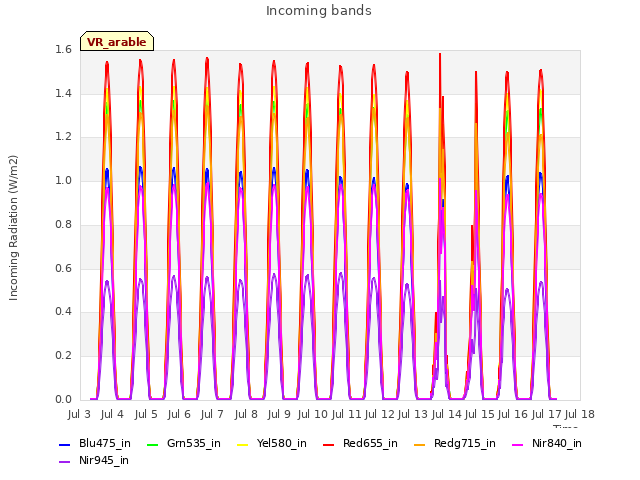Select the Nir840_in legend label
The width and height of the screenshot is (640, 480).
click(557, 443)
